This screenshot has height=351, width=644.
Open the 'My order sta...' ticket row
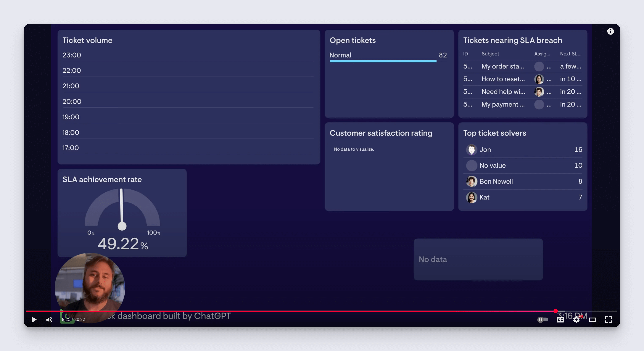(x=522, y=66)
